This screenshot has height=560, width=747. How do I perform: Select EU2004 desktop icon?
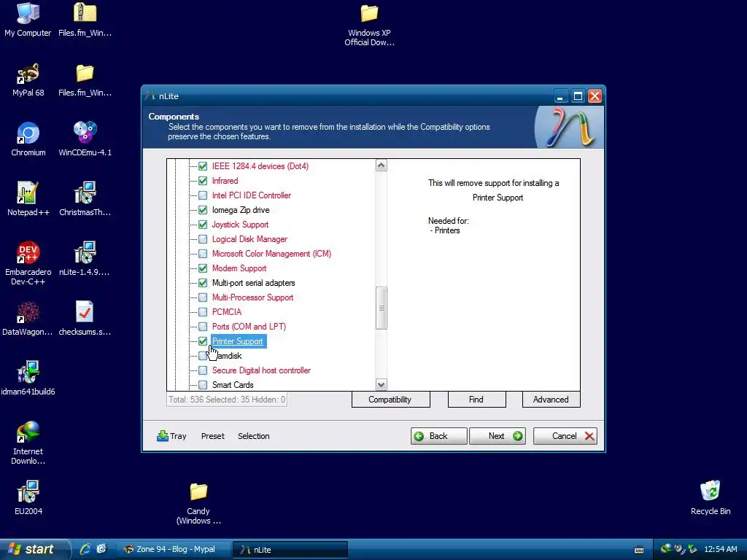point(28,497)
